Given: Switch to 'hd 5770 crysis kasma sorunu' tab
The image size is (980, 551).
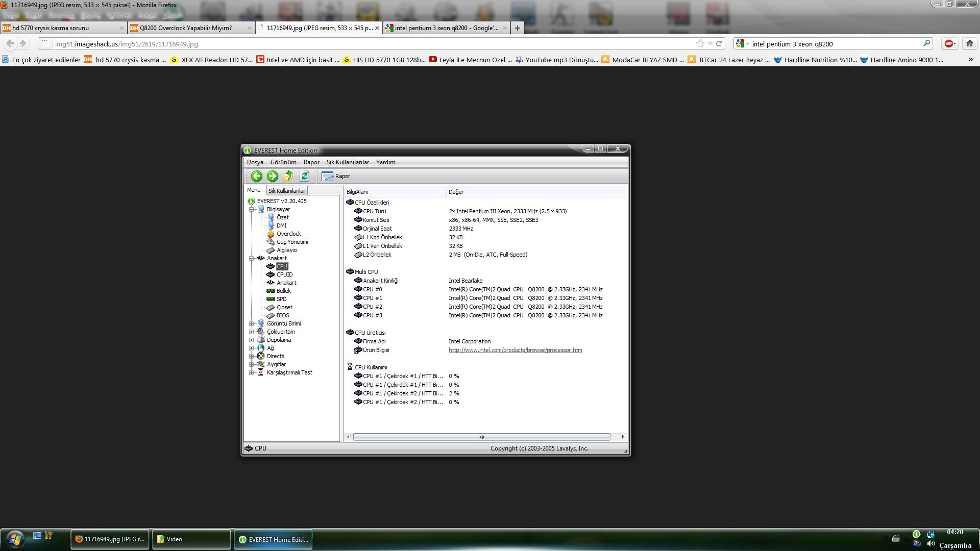Looking at the screenshot, I should [63, 28].
